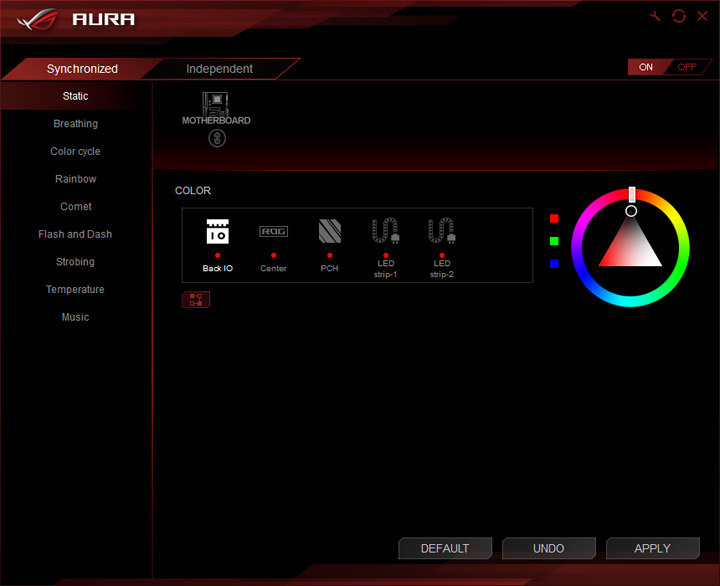Click the refresh sync icon

click(679, 17)
